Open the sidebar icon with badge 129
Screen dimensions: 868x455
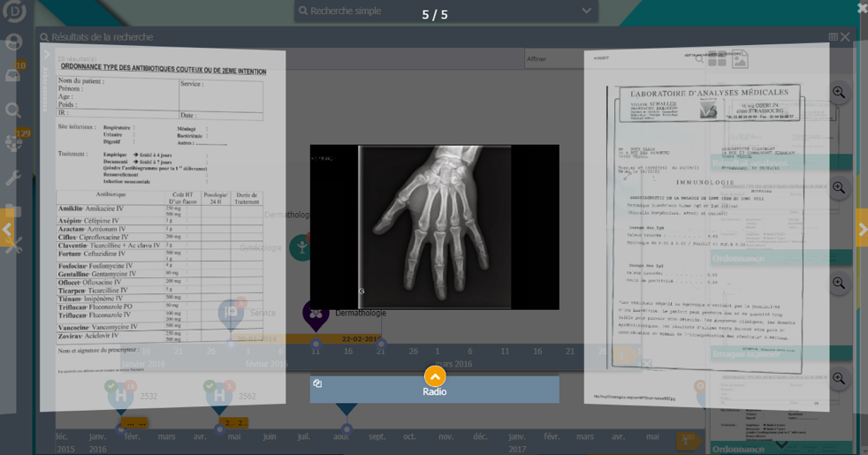coord(14,144)
